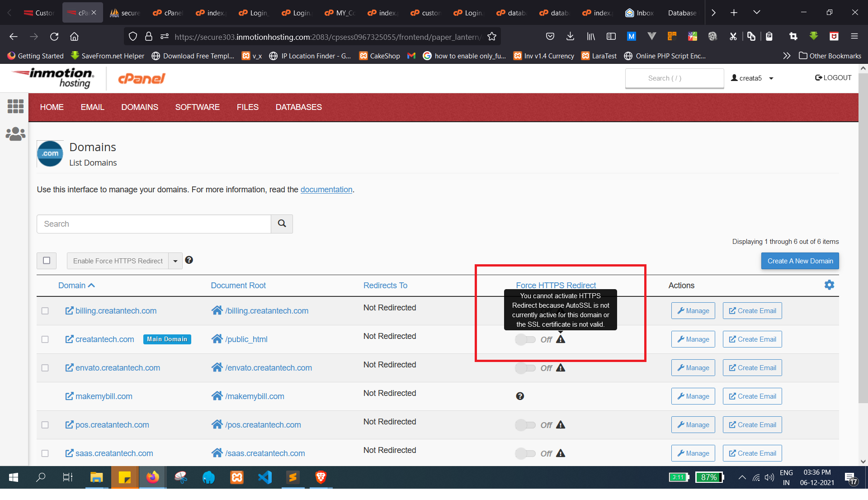Expand the Enable Force HTTPS Redirect dropdown arrow
The image size is (868, 500).
175,261
